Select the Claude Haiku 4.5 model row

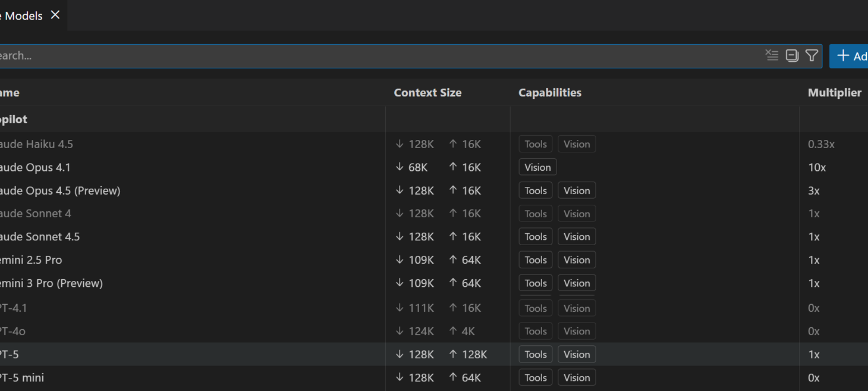pyautogui.click(x=434, y=144)
